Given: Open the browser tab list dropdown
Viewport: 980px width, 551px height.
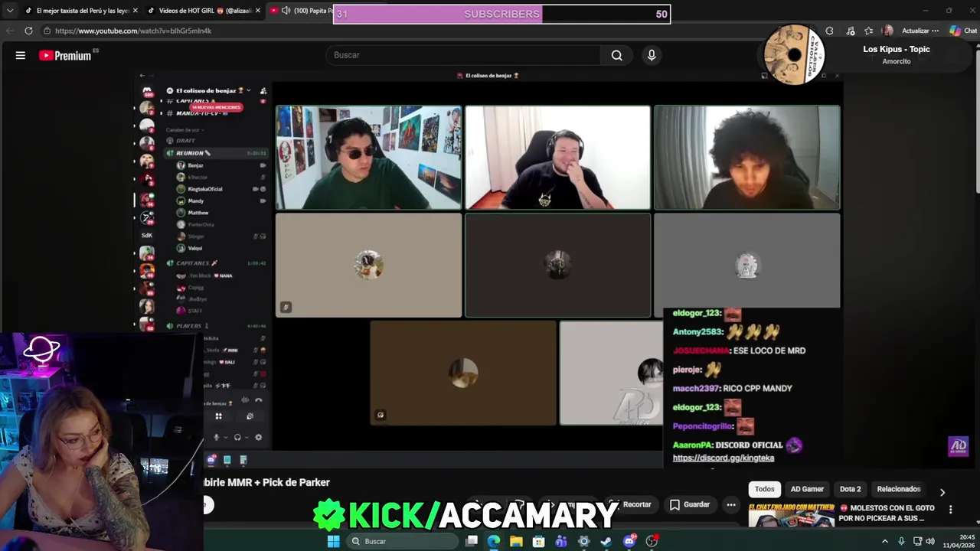Looking at the screenshot, I should tap(9, 11).
